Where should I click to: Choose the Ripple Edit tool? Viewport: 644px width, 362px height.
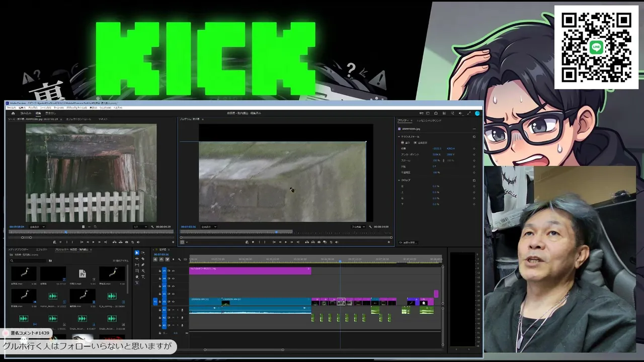(137, 259)
